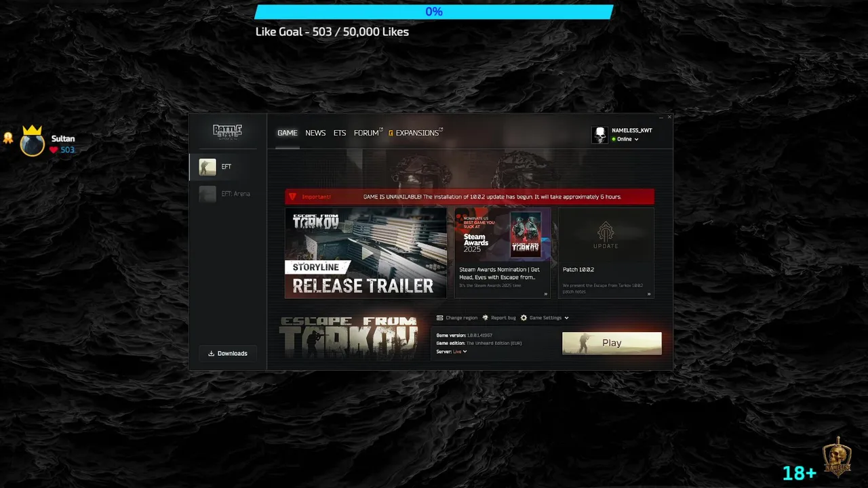Play the Storyline Release Trailer video
The image size is (868, 488).
[366, 253]
